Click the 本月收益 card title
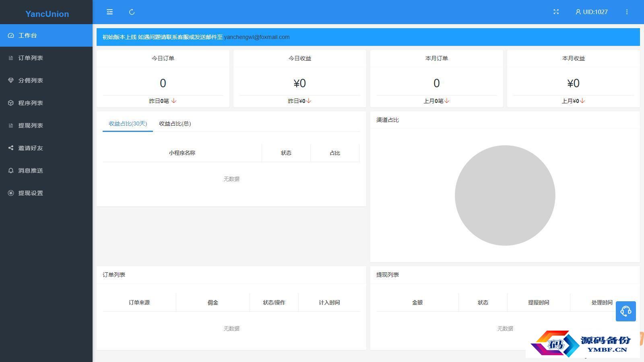The image size is (644, 362). pyautogui.click(x=573, y=58)
